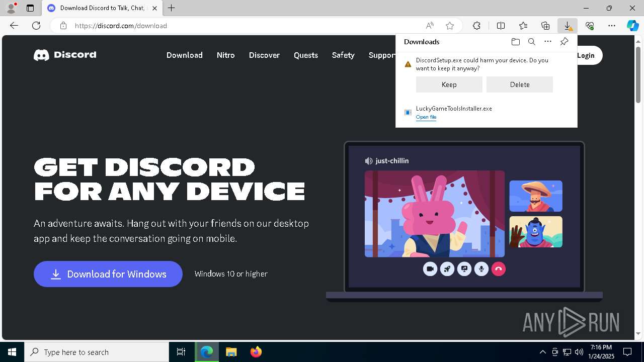
Task: Open notification center icon
Action: (x=627, y=352)
